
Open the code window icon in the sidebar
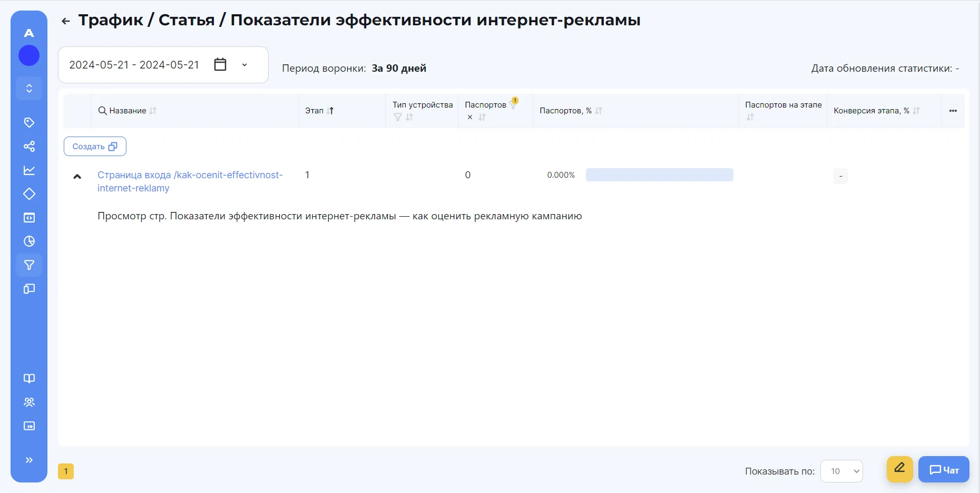coord(29,217)
